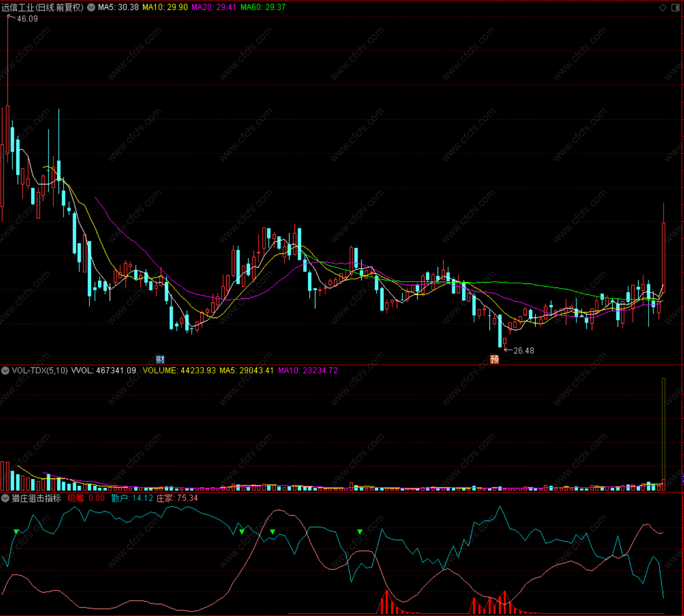The height and width of the screenshot is (616, 684).
Task: Click the 吸筹: 0.00 value
Action: (86, 498)
